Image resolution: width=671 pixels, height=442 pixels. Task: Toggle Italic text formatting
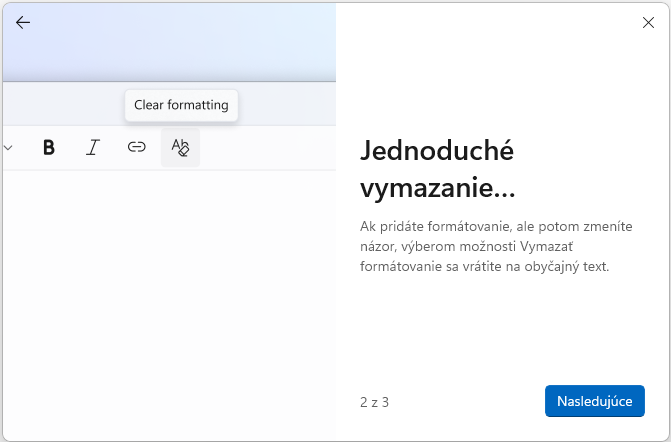[93, 148]
